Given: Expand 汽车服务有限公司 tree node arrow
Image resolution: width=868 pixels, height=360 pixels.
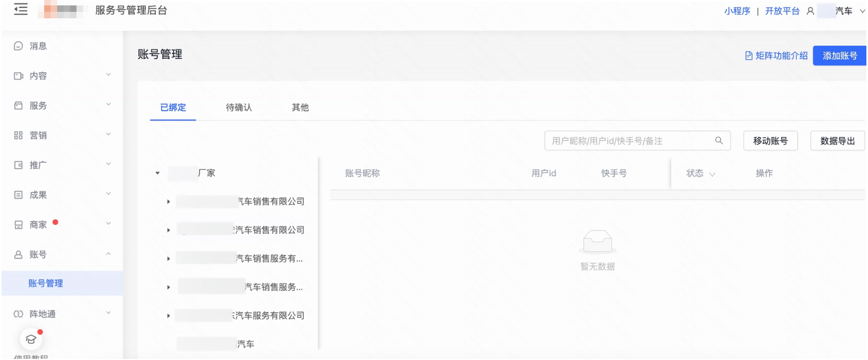Looking at the screenshot, I should point(169,316).
